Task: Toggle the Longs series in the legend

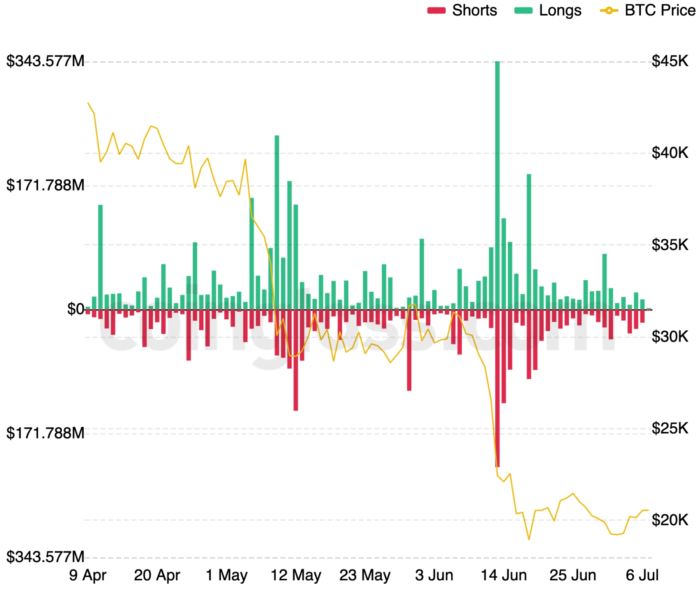Action: (x=548, y=10)
